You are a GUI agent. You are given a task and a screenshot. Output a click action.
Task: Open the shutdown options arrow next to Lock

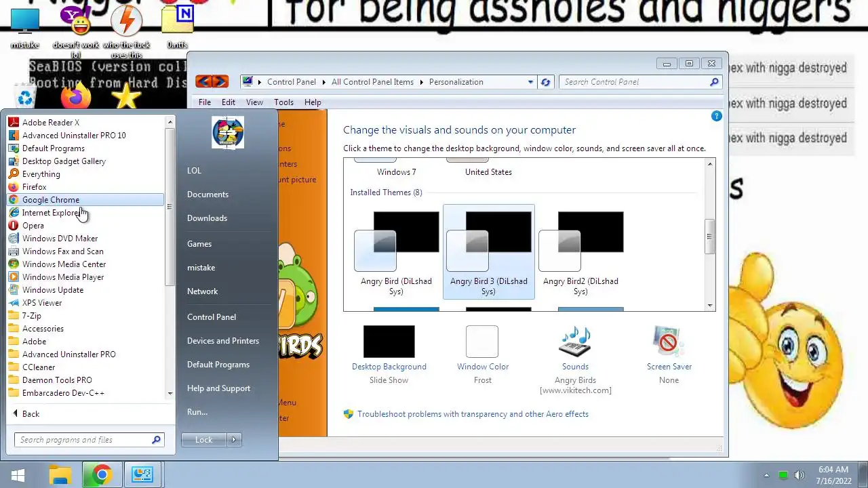[234, 440]
